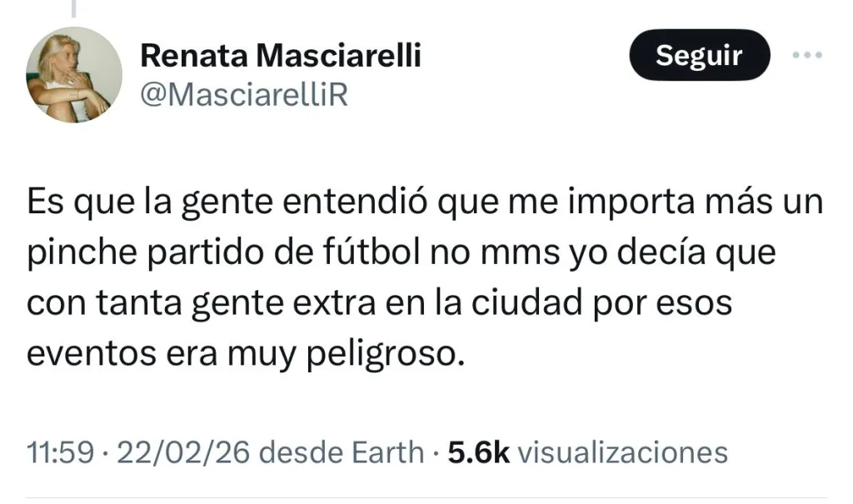Click Renata Masciarelli's profile avatar
Screen dimensions: 853x504
[x=74, y=76]
